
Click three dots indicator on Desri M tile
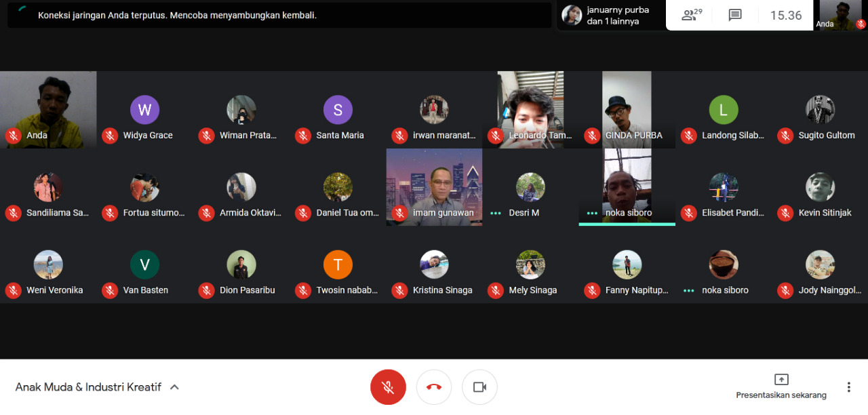tap(496, 213)
